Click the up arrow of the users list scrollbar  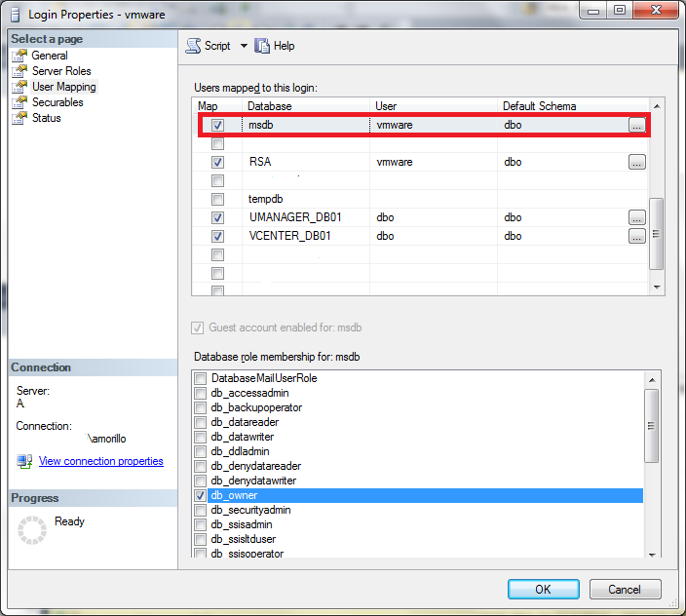pos(657,106)
